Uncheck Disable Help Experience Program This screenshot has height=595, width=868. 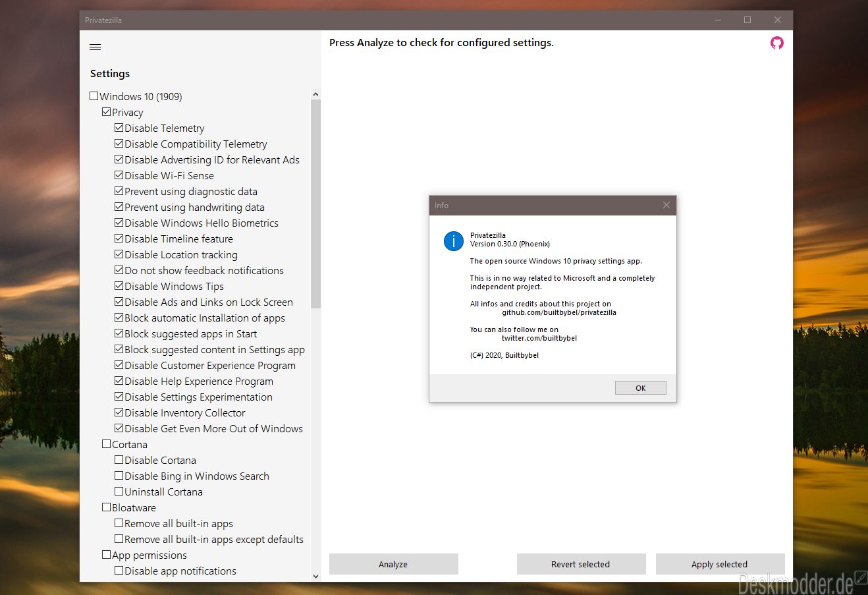click(x=119, y=381)
